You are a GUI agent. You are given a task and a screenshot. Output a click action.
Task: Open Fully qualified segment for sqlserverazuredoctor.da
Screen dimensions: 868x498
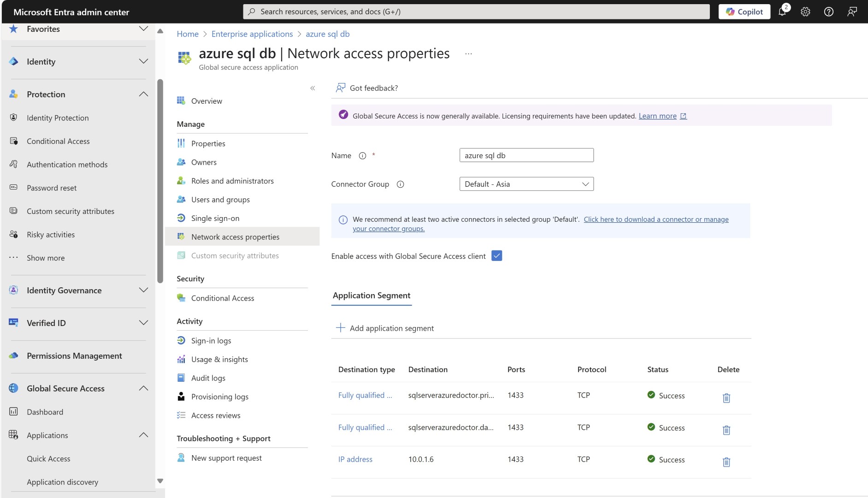coord(365,428)
